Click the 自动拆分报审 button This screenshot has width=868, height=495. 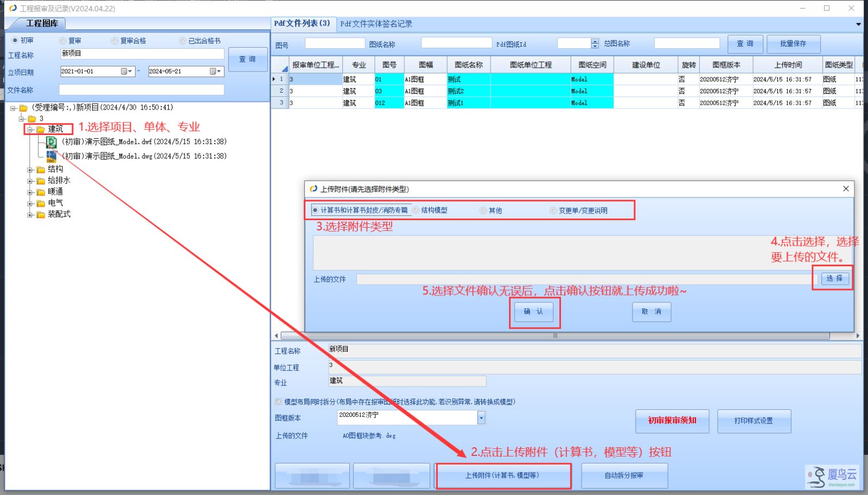[624, 475]
